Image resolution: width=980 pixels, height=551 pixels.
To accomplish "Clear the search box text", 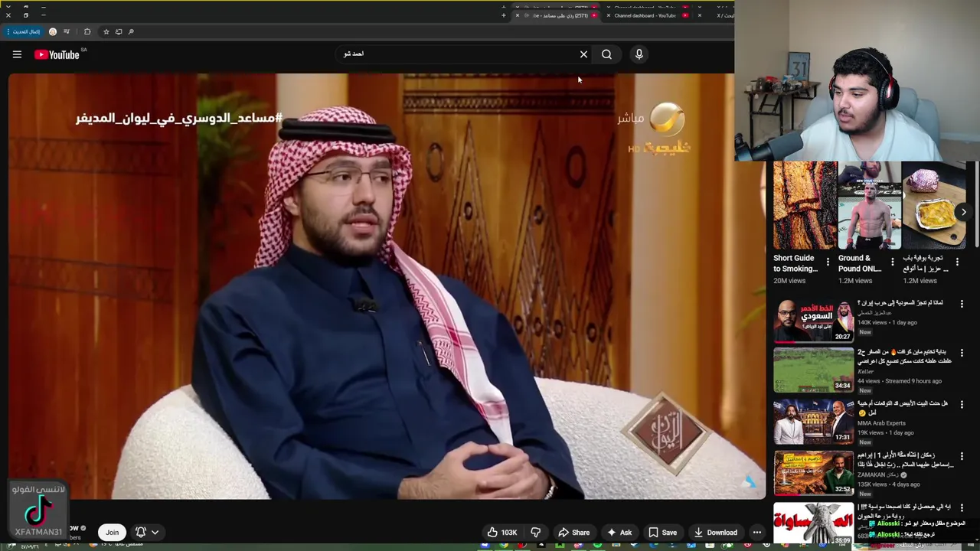I will point(583,54).
